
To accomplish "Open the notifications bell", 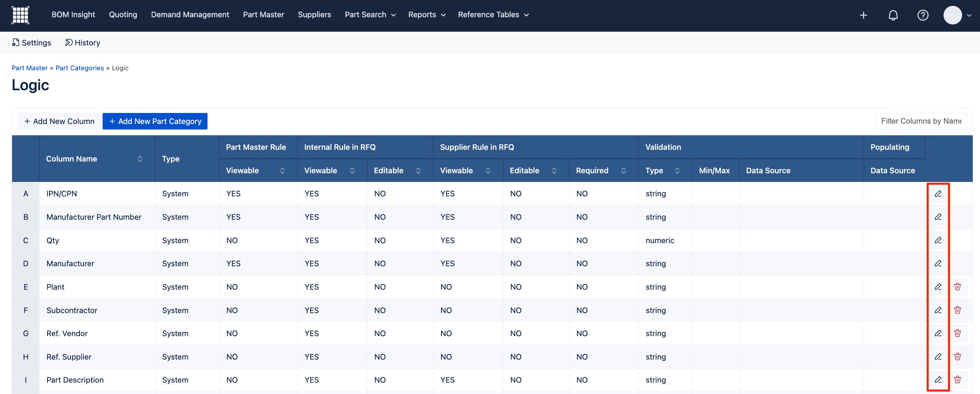I will point(893,15).
